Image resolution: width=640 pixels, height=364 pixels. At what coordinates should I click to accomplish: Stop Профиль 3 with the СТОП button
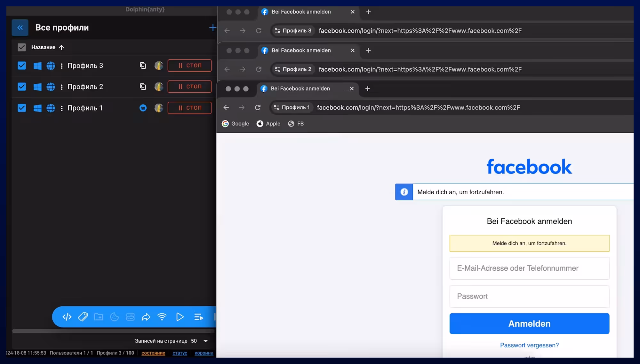point(189,66)
